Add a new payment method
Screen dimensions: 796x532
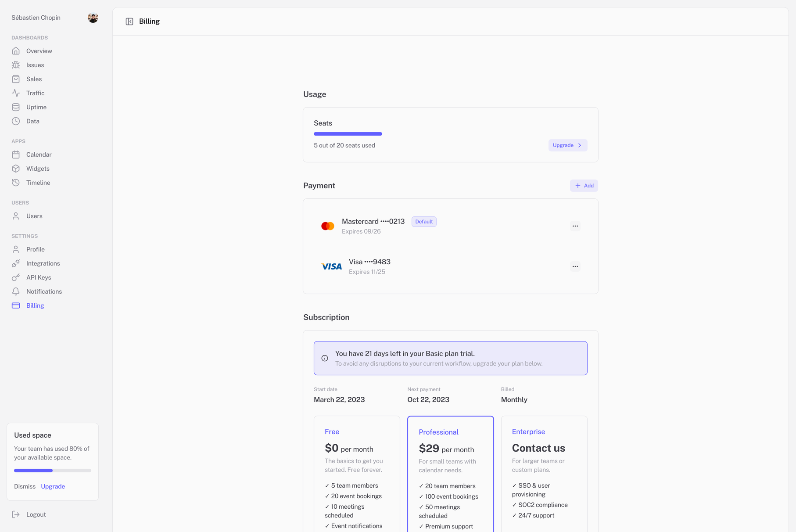click(x=584, y=186)
